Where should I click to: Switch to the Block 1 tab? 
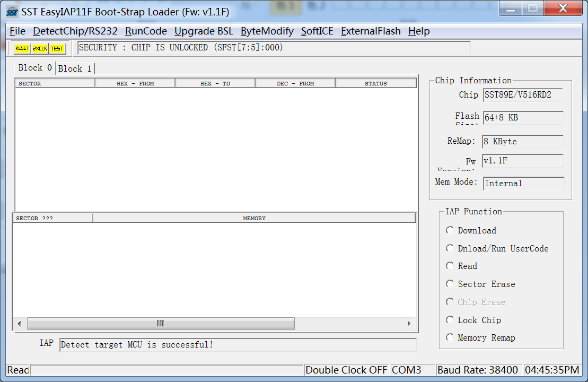75,68
